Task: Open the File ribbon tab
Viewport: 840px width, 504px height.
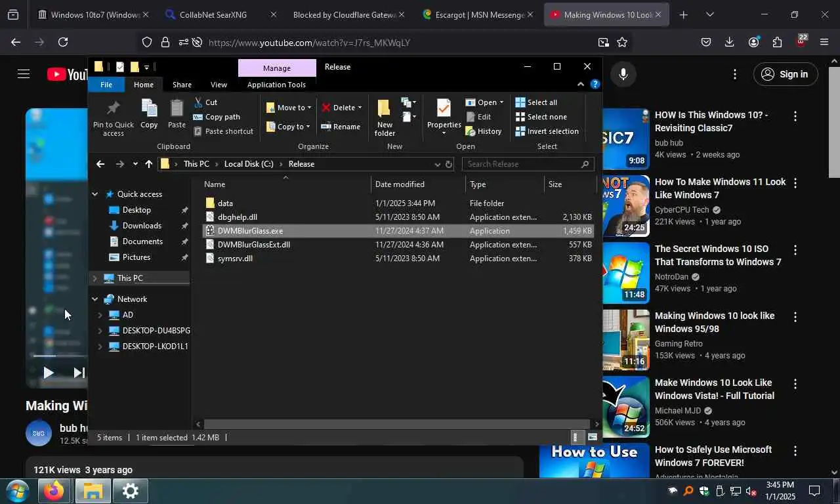Action: [x=106, y=85]
